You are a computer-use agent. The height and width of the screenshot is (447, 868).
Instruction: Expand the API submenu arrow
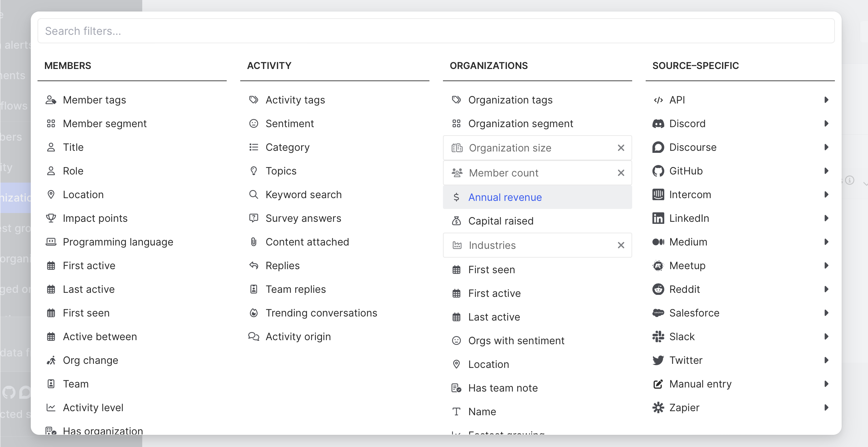point(826,100)
